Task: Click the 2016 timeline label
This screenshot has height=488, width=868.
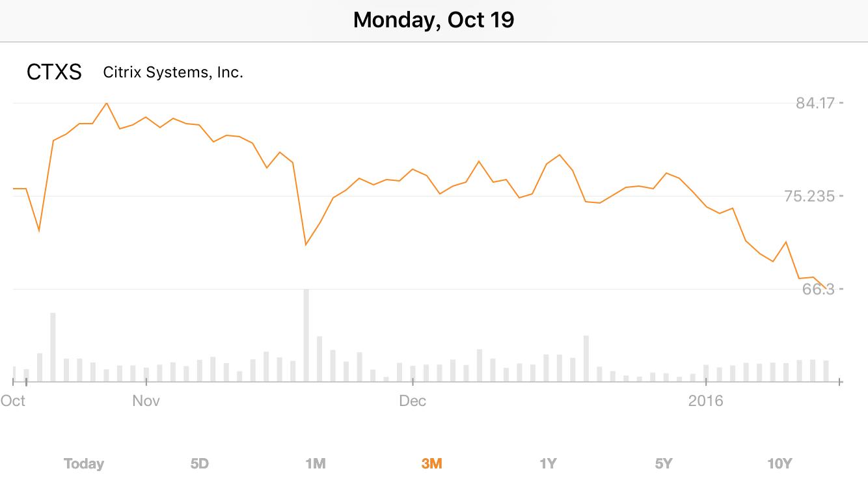Action: click(x=705, y=400)
